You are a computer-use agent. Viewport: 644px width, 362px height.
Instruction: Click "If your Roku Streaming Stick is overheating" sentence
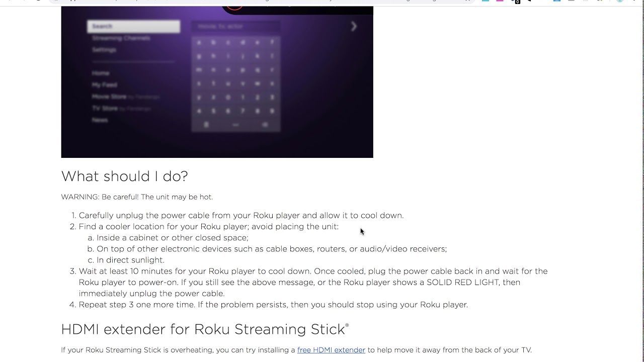pos(296,350)
